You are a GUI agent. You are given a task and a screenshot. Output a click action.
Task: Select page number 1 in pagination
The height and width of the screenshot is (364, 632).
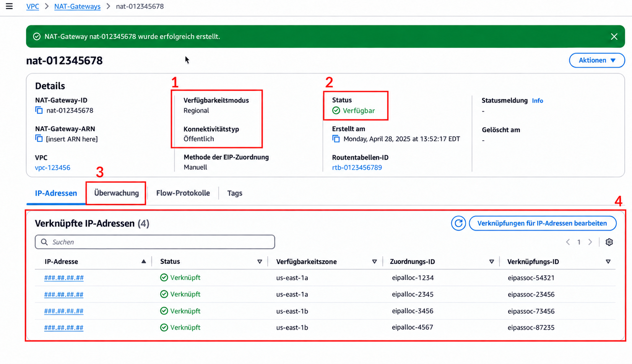(579, 242)
